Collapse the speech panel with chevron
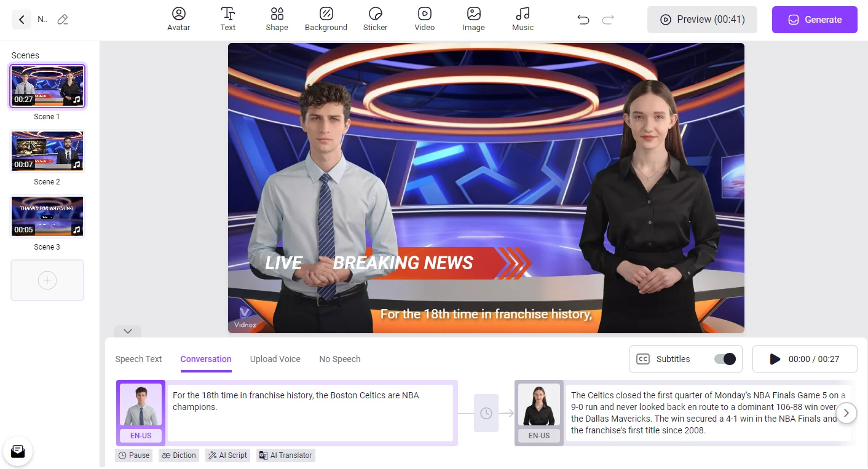The width and height of the screenshot is (868, 469). 128,331
